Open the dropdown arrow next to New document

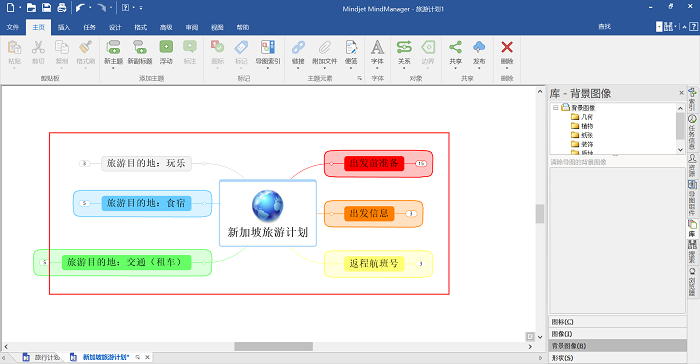[x=20, y=8]
